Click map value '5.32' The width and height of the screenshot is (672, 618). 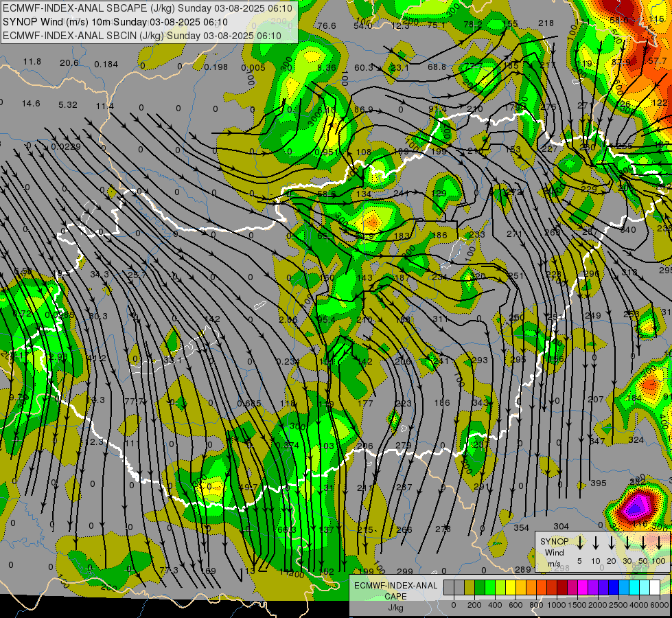click(68, 105)
